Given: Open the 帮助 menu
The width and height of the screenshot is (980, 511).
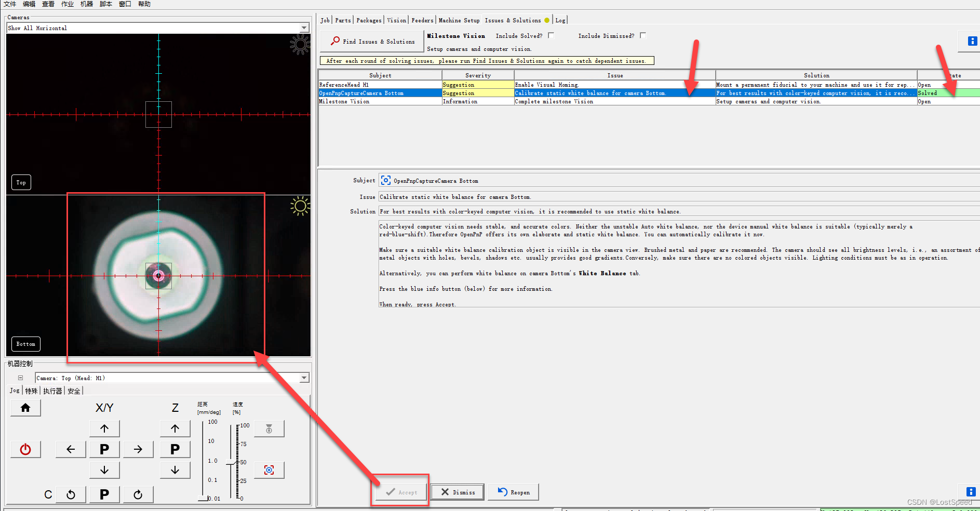Looking at the screenshot, I should click(x=144, y=4).
